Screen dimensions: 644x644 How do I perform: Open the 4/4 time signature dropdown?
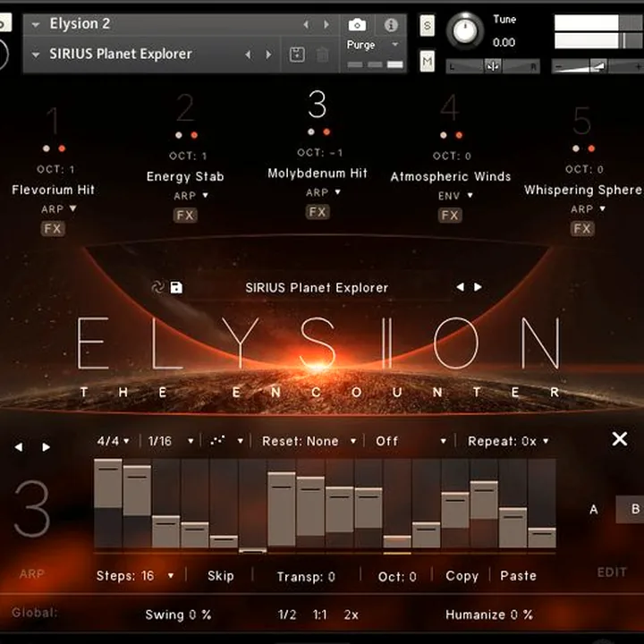coord(113,441)
